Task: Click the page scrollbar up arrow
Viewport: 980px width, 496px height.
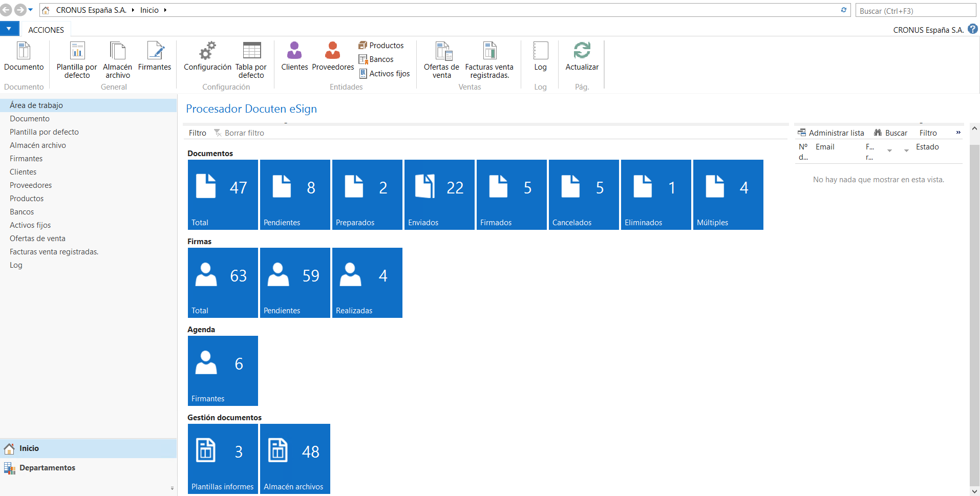Action: coord(974,128)
